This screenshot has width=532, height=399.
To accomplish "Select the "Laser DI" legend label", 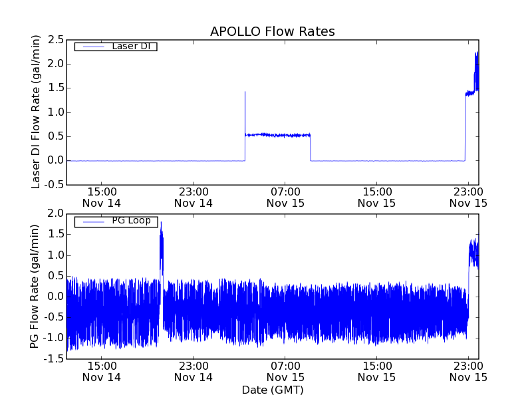I will [x=131, y=46].
